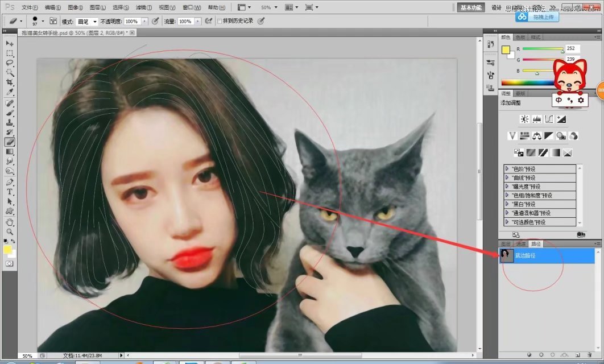The width and height of the screenshot is (604, 364).
Task: Switch to the 蒙版 tab
Action: click(520, 94)
